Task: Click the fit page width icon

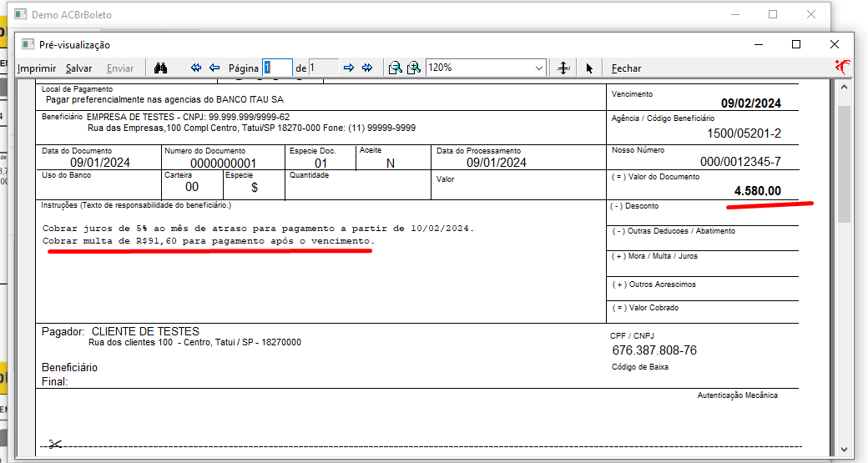Action: pos(563,68)
